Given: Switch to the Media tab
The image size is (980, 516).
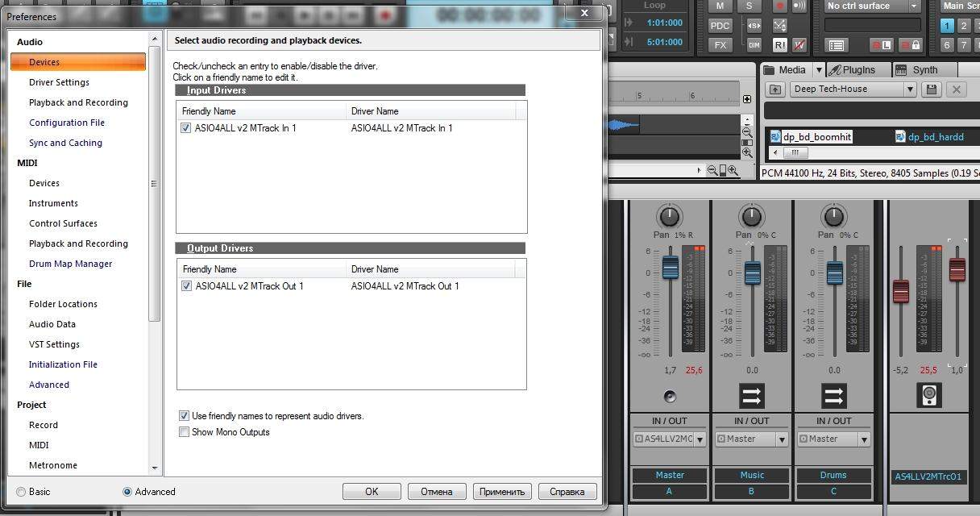Looking at the screenshot, I should point(785,70).
